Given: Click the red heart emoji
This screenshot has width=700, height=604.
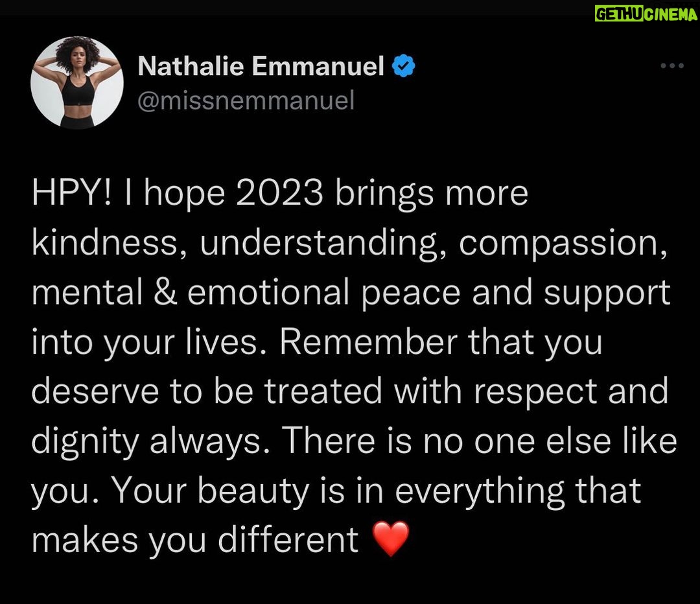Looking at the screenshot, I should [391, 539].
